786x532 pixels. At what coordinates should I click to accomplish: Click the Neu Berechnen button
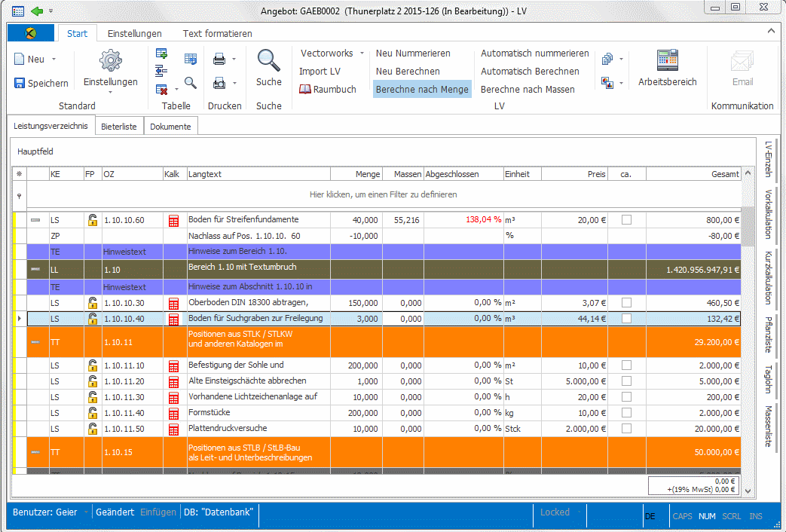point(408,71)
